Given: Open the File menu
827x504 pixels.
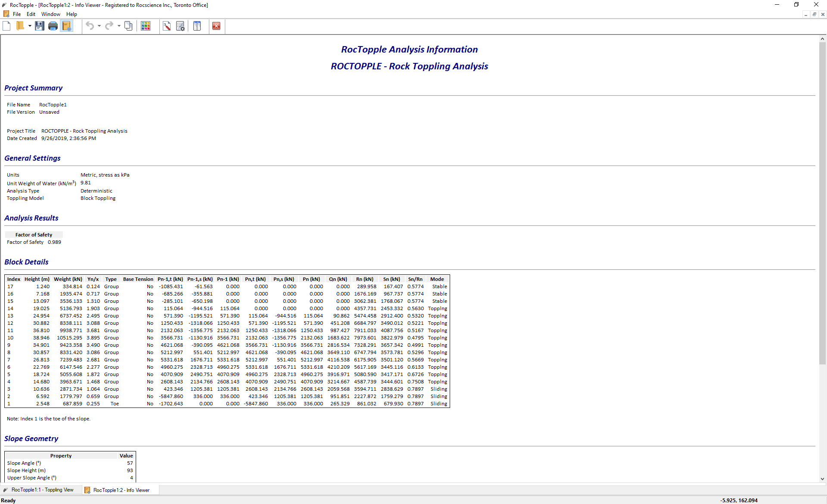Looking at the screenshot, I should 17,14.
